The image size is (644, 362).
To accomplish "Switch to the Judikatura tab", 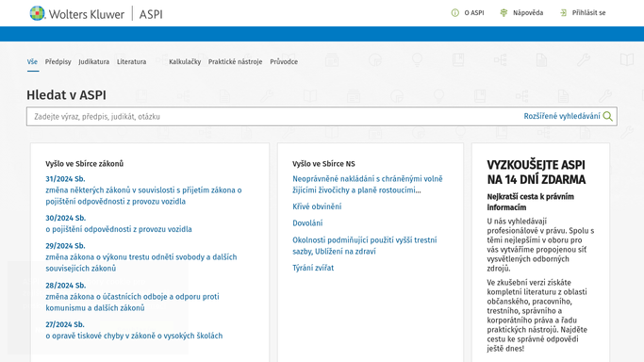I will click(x=93, y=61).
